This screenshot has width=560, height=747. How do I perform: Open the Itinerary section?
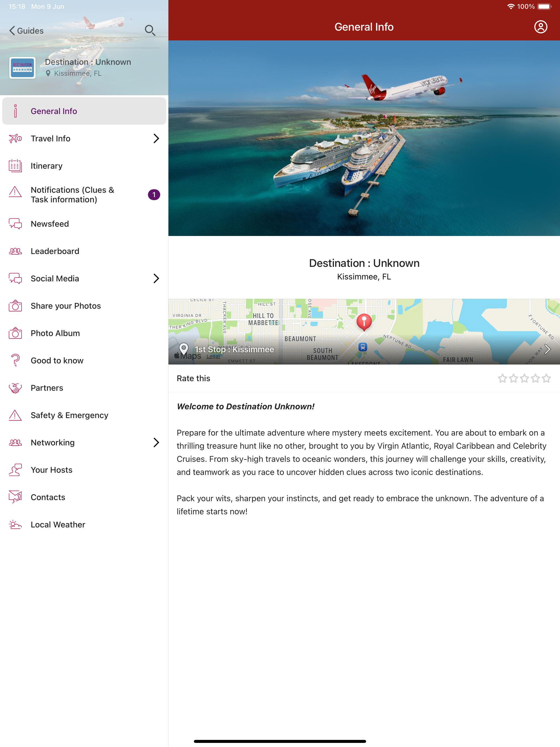(x=46, y=165)
